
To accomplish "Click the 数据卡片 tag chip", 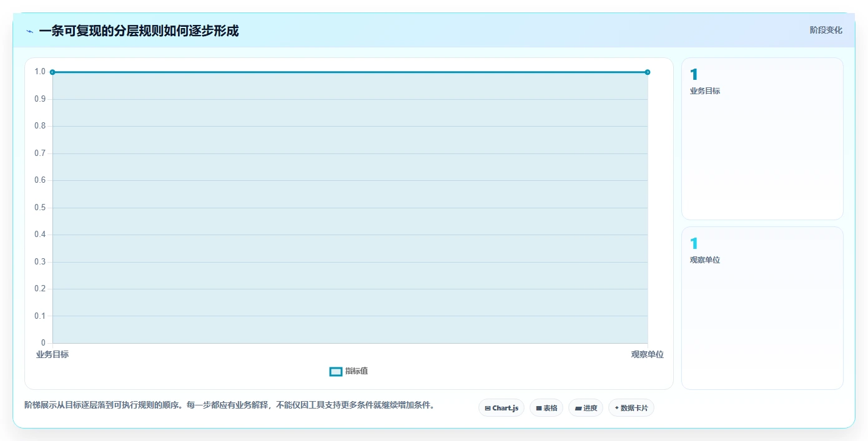I will click(631, 408).
